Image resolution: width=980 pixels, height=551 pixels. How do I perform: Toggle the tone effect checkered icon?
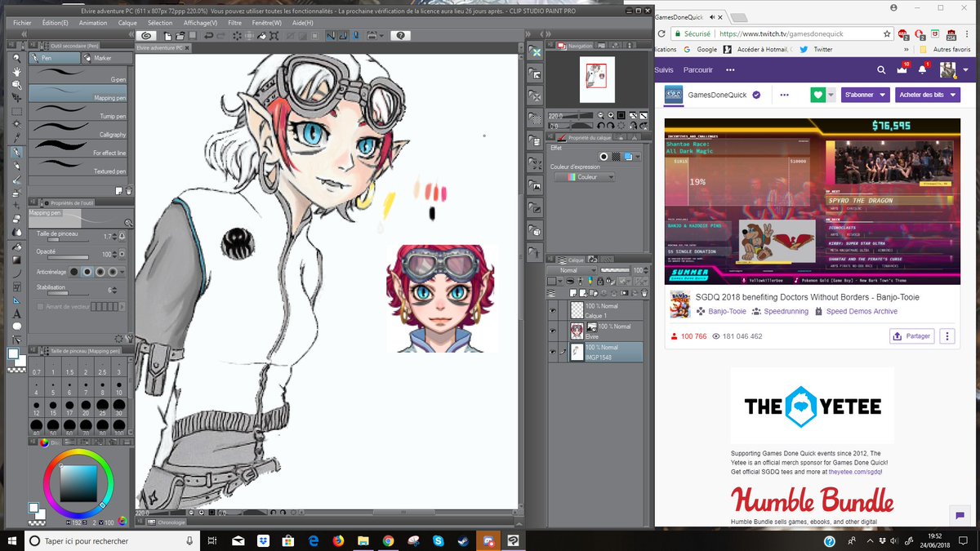[616, 156]
